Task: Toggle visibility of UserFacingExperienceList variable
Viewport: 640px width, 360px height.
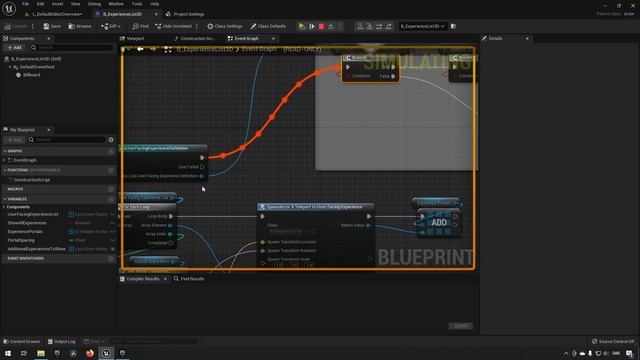Action: point(113,214)
